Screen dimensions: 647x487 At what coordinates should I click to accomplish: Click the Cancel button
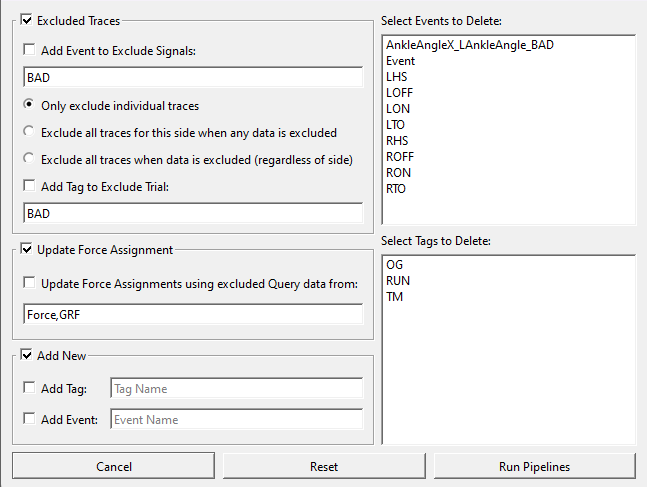(113, 466)
